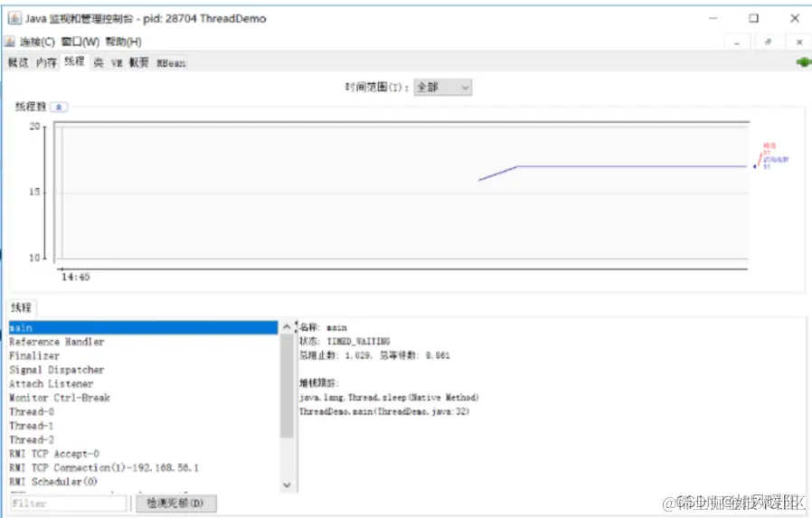Collapse the 线程数 chart toggle button

[59, 107]
